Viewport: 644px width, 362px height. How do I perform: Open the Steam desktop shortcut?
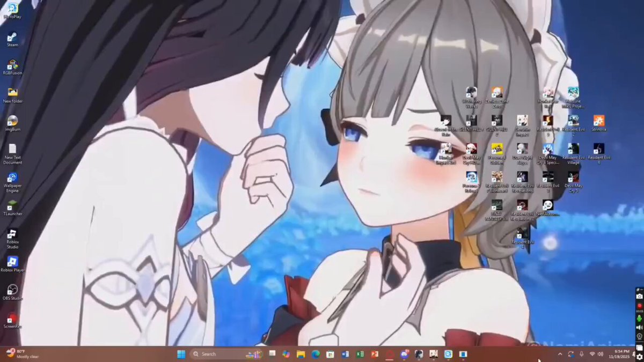[x=12, y=38]
